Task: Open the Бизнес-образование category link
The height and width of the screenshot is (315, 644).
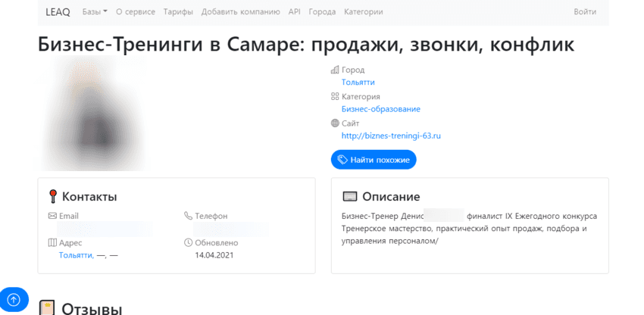Action: pos(381,109)
